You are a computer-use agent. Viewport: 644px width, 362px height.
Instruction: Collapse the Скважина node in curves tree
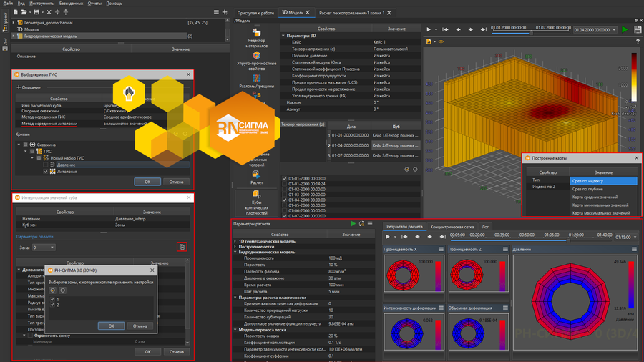tap(19, 145)
